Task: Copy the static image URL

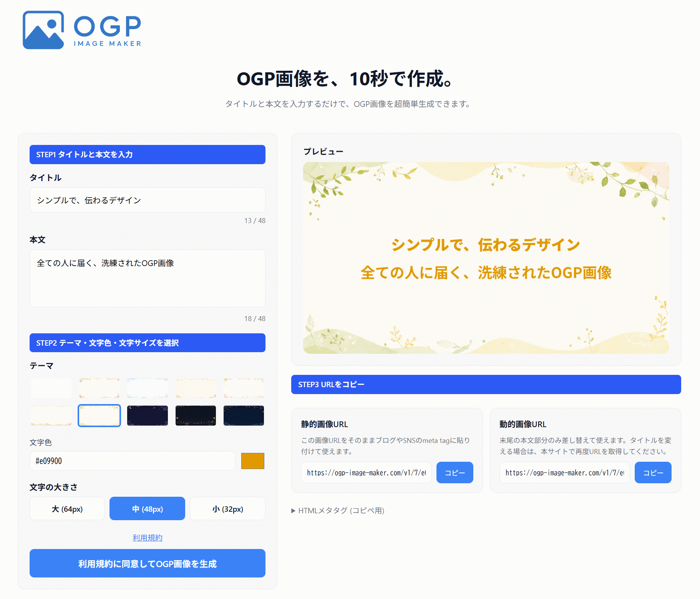Action: (455, 473)
